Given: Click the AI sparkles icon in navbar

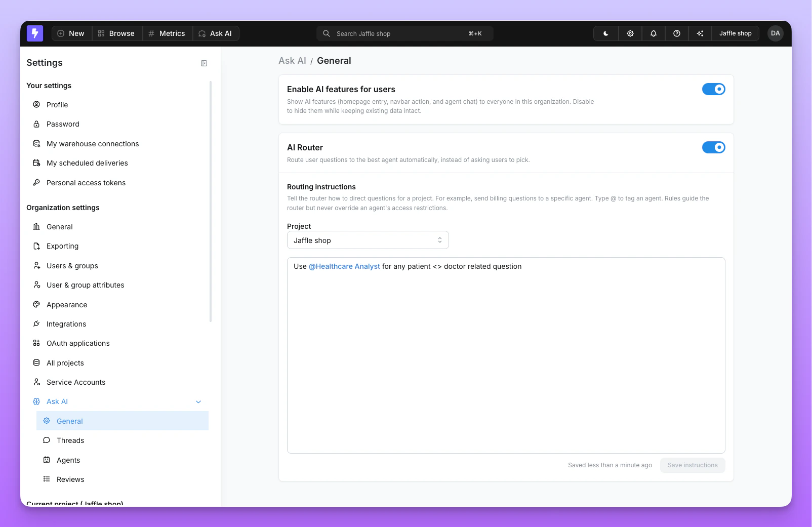Looking at the screenshot, I should (x=700, y=33).
